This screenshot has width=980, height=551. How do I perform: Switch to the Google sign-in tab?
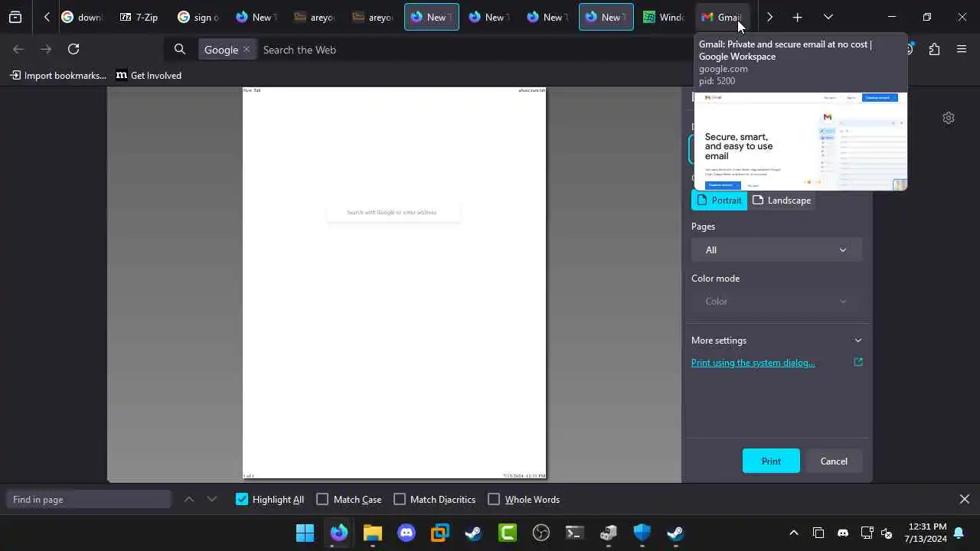pos(198,17)
